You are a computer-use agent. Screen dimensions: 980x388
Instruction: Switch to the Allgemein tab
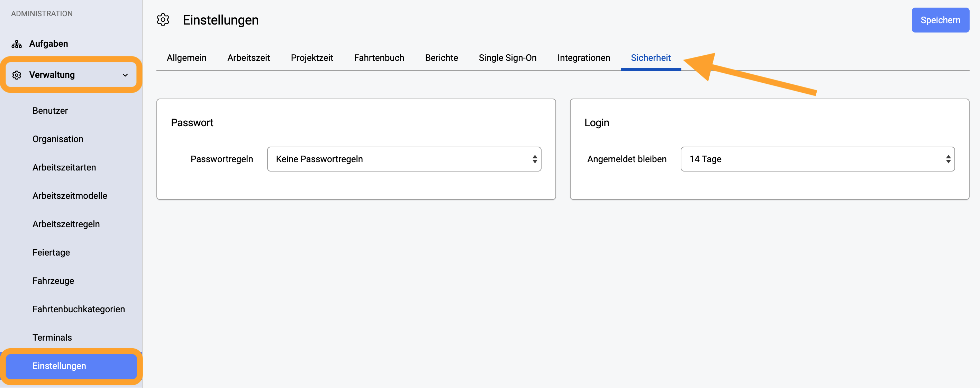[x=187, y=58]
